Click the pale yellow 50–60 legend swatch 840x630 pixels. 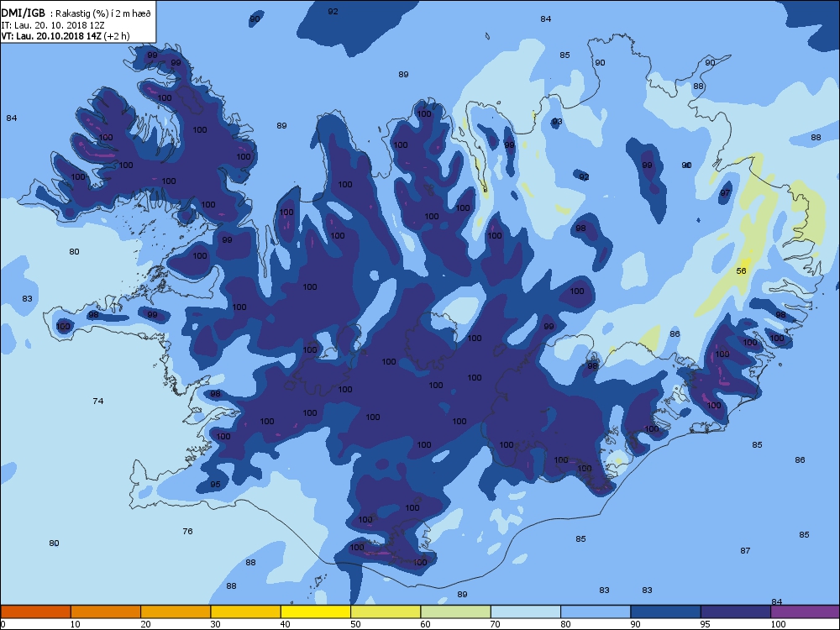click(x=386, y=612)
